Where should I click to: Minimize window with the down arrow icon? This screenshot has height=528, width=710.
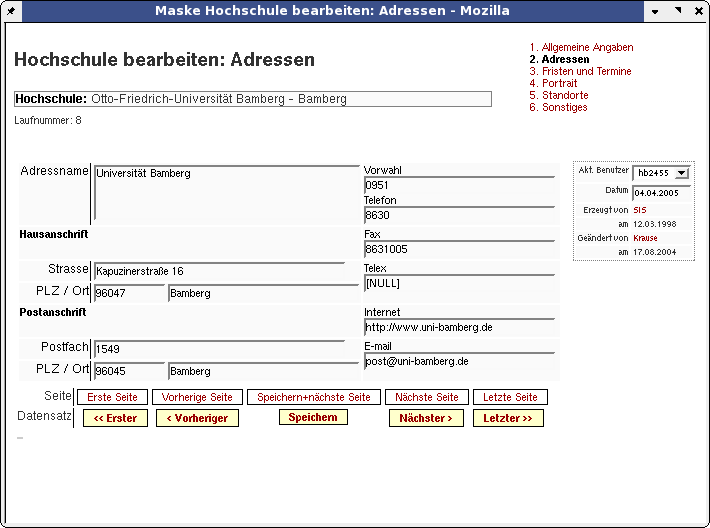[655, 11]
